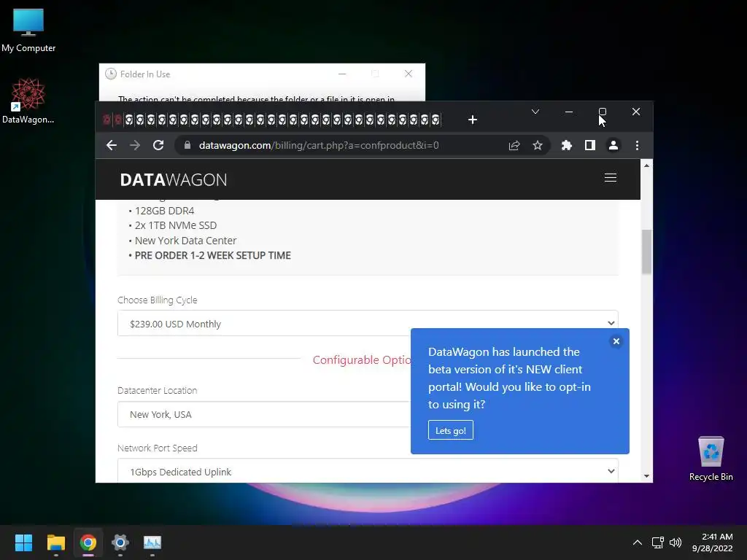Go back to the previous page in Chrome

point(112,145)
